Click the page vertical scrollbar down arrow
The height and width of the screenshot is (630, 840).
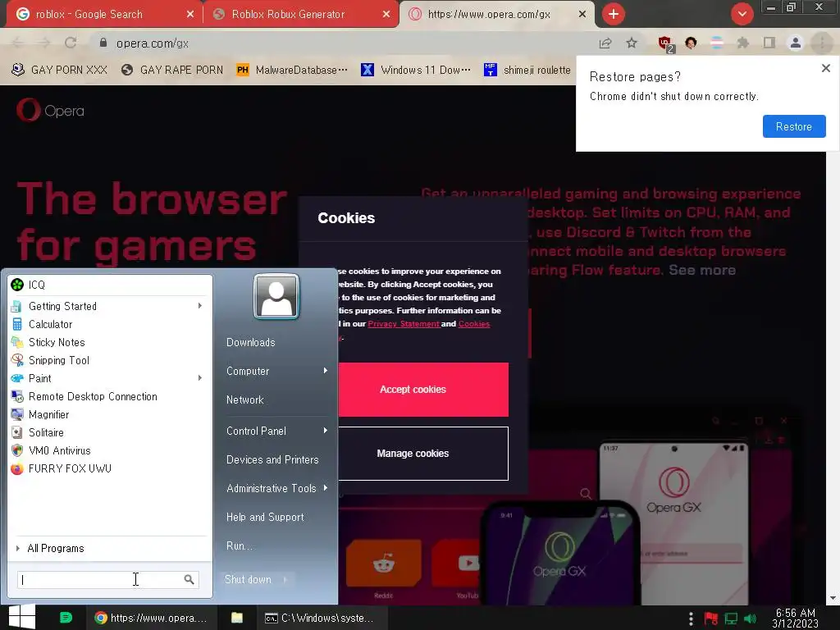click(x=833, y=598)
